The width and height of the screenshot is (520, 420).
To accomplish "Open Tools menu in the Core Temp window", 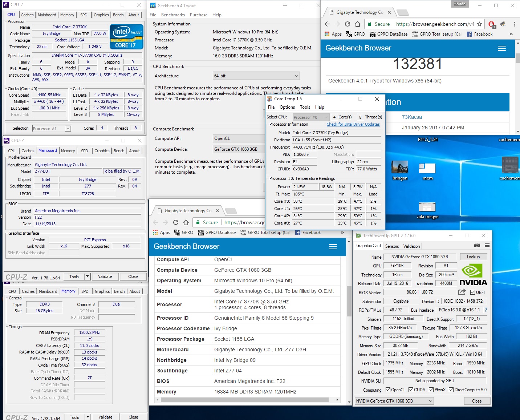I will [x=305, y=107].
